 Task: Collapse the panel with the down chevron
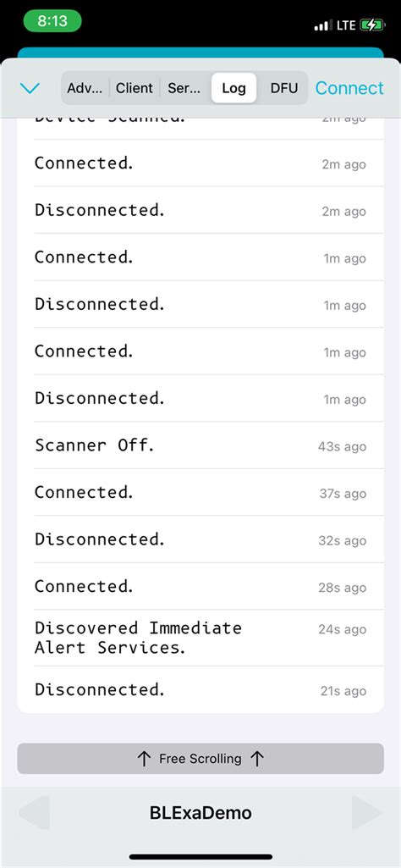pyautogui.click(x=30, y=88)
